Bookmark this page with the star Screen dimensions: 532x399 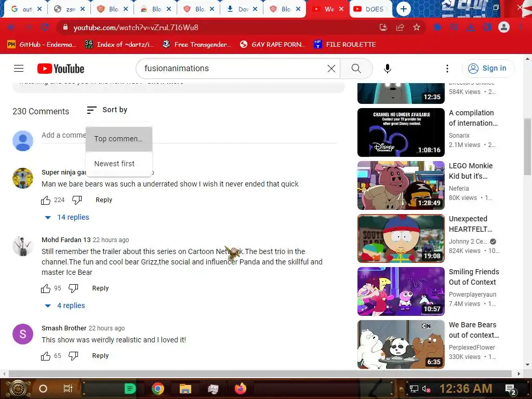[417, 27]
